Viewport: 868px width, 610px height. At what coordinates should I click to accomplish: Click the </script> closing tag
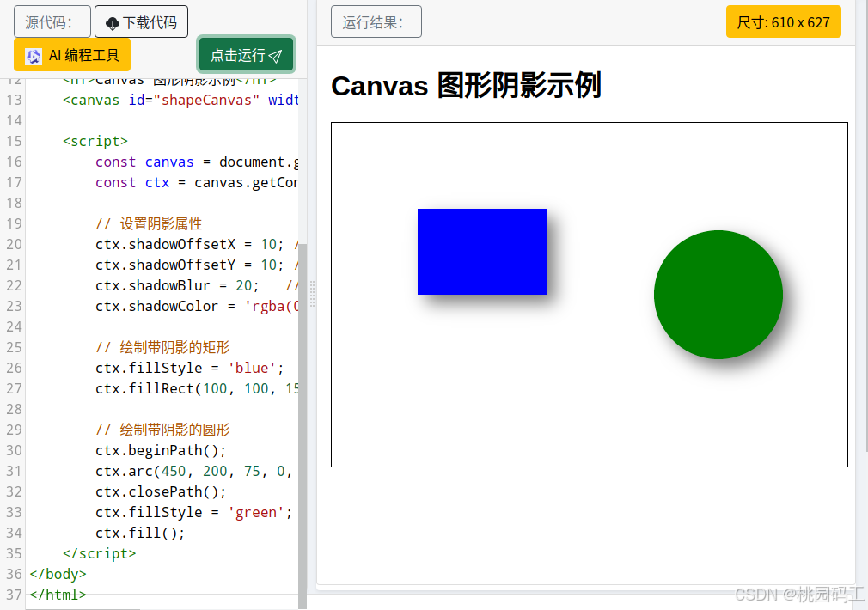click(x=99, y=553)
